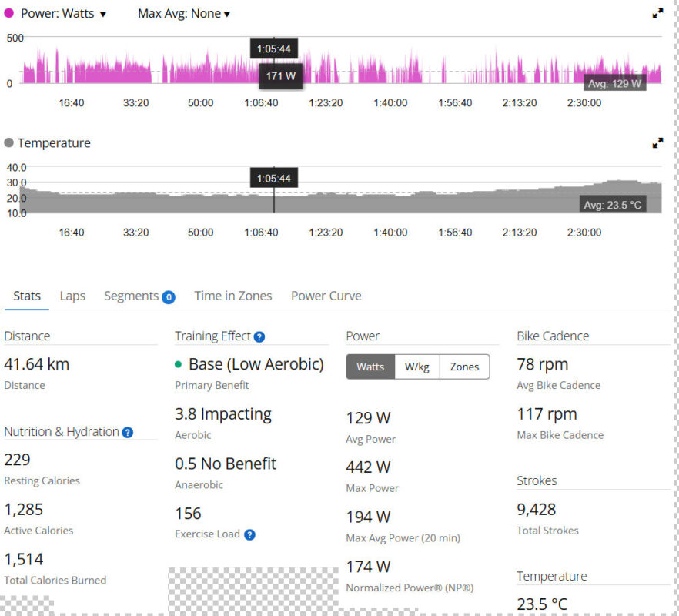Click the Max Avg Power (20 min) label
This screenshot has height=616, width=679.
pyautogui.click(x=403, y=538)
